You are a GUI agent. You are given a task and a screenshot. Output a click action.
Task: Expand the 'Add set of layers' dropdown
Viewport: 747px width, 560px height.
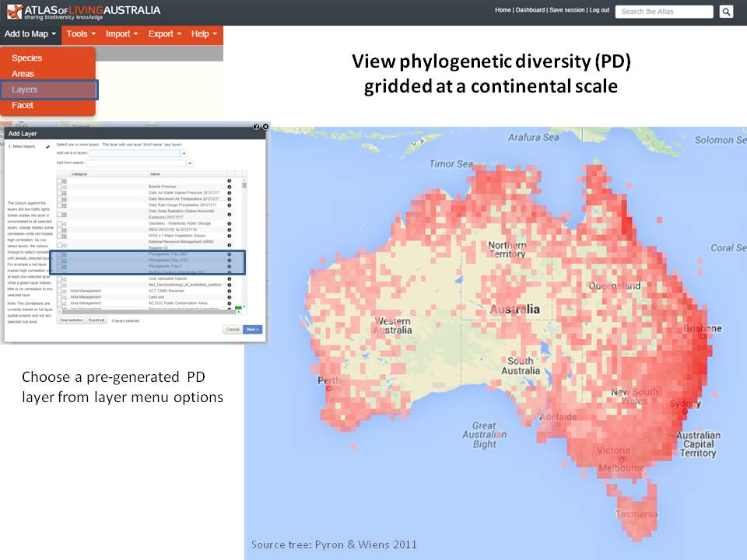[184, 154]
